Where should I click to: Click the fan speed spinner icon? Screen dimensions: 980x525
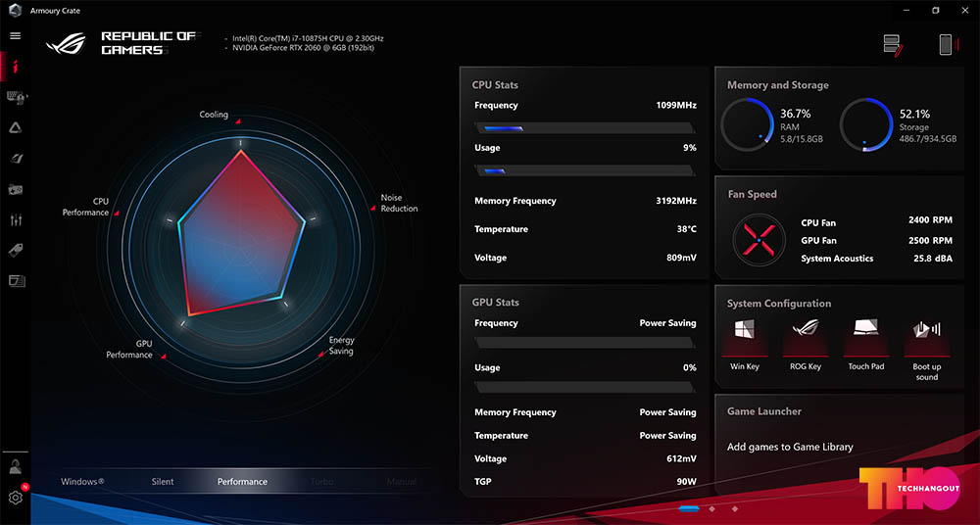pos(759,240)
